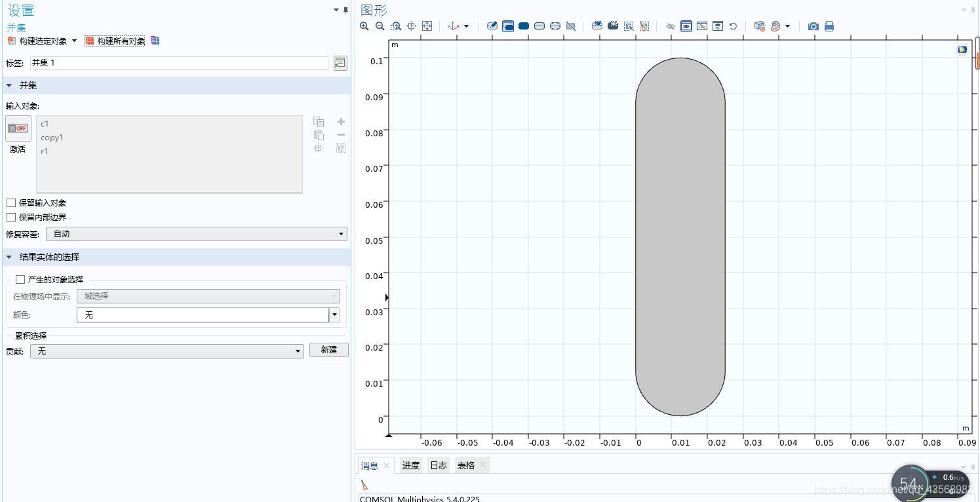
Task: Click the disabled 域选择 physics display dropdown
Action: [208, 296]
